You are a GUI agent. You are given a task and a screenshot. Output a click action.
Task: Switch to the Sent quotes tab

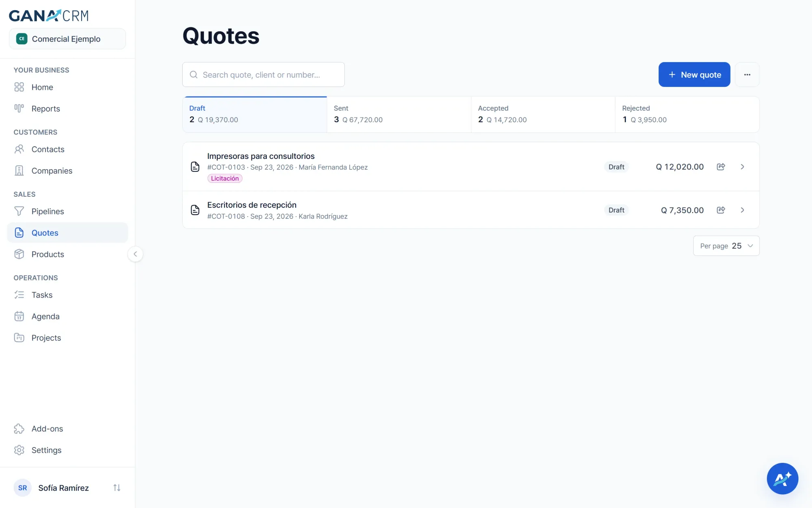pyautogui.click(x=399, y=114)
